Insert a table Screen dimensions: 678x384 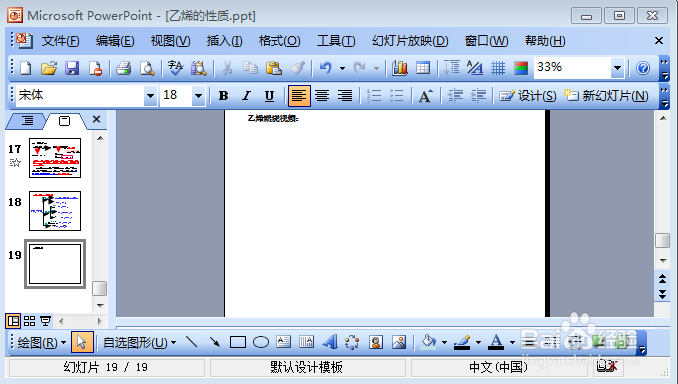[x=422, y=68]
